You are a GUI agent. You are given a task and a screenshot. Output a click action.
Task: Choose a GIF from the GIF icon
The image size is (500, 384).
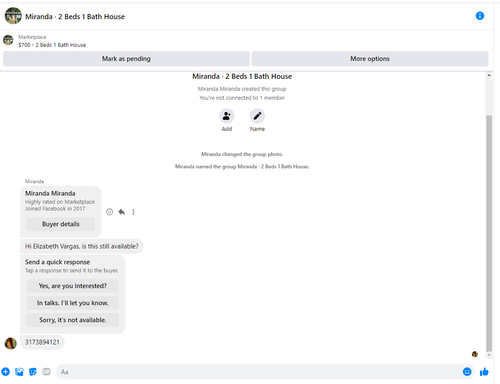(x=46, y=371)
